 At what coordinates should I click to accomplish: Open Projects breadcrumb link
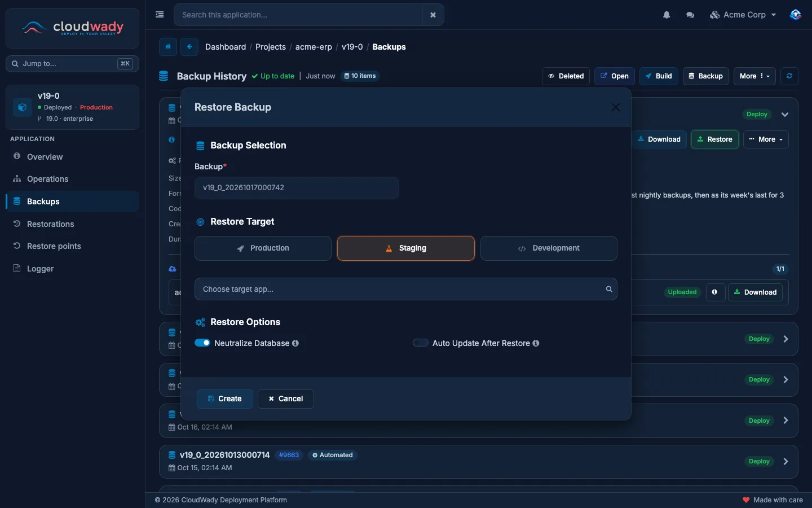click(271, 47)
